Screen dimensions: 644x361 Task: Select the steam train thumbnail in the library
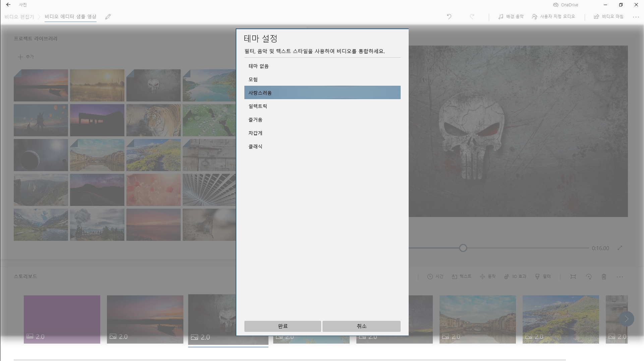click(97, 225)
